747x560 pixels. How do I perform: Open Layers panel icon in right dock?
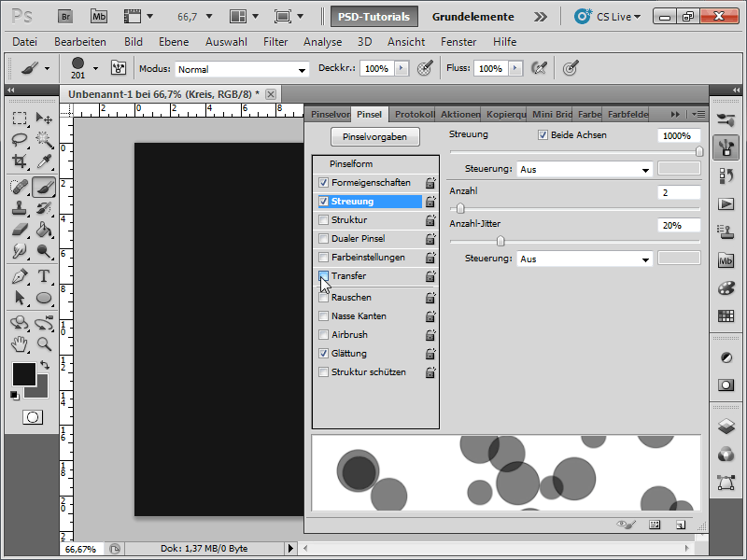[x=726, y=427]
